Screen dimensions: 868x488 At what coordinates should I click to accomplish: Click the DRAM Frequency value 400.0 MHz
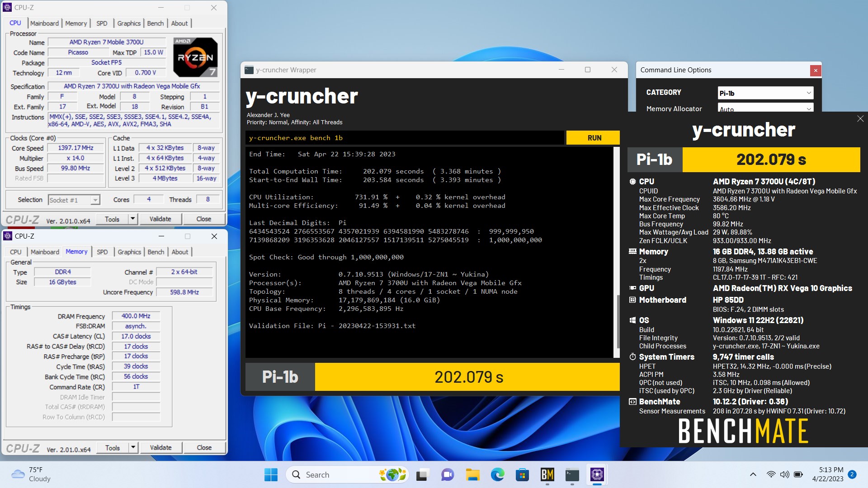point(136,316)
